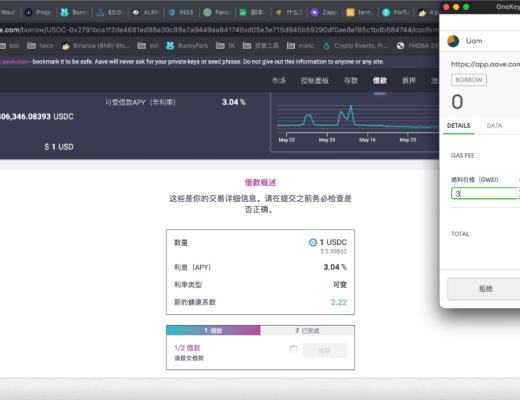
Task: Open the 1K bookmarks folder
Action: [x=226, y=45]
